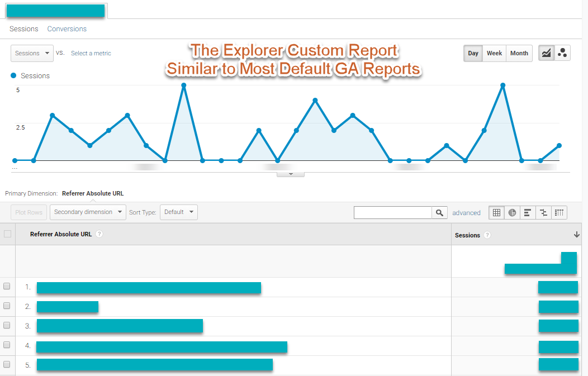Viewport: 588px width, 376px height.
Task: Select the data table view icon
Action: click(x=496, y=213)
